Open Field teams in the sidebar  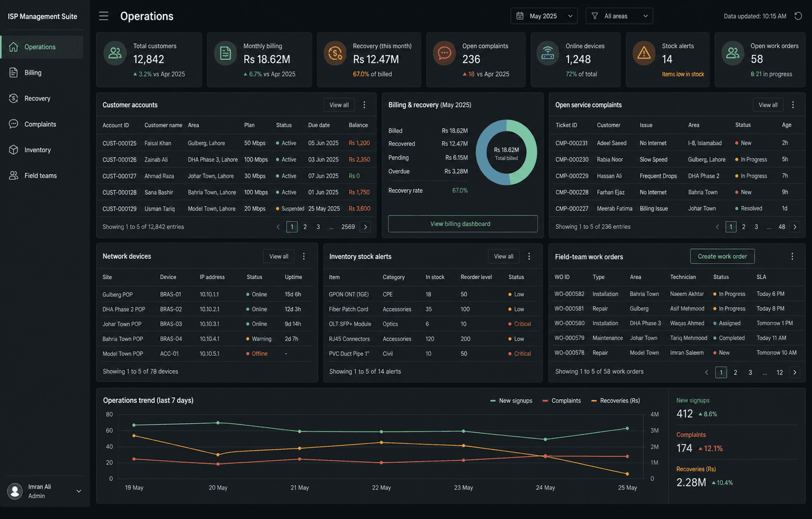click(x=42, y=176)
